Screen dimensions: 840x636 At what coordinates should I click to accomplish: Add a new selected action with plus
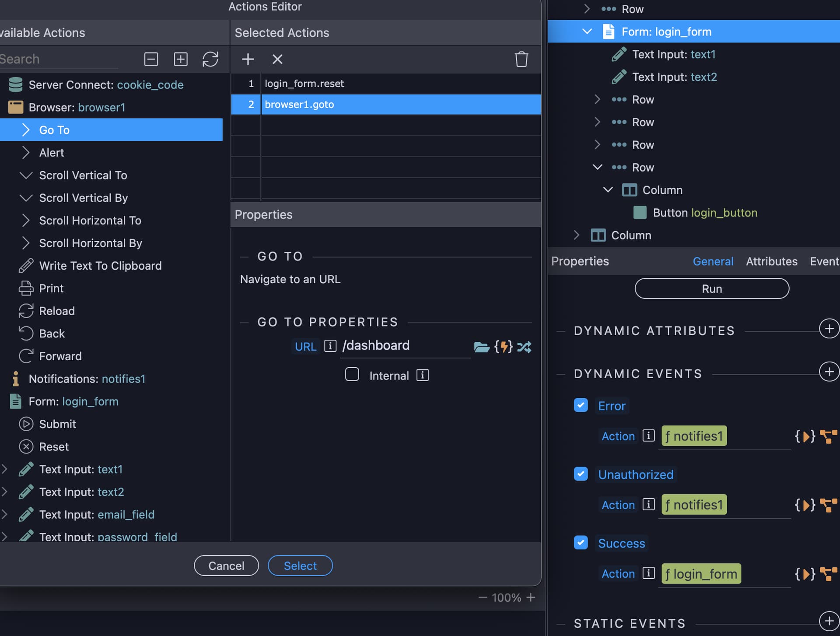[248, 59]
